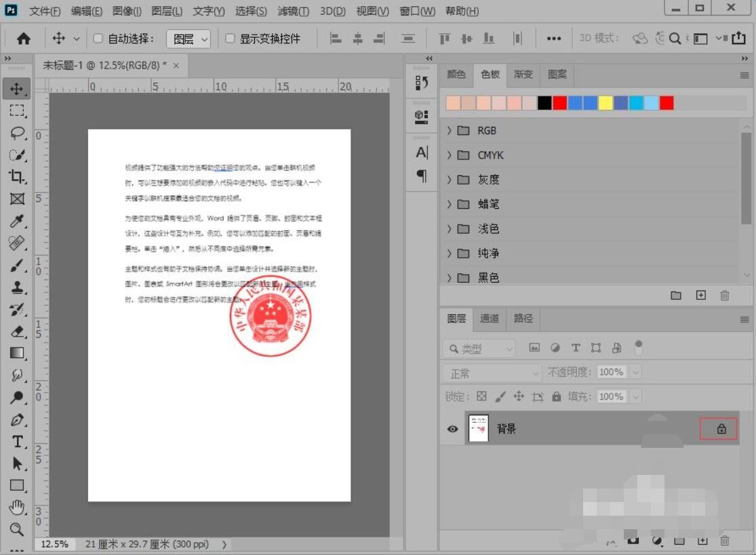Click the 12.5% zoom level field
The height and width of the screenshot is (555, 756).
click(x=54, y=544)
